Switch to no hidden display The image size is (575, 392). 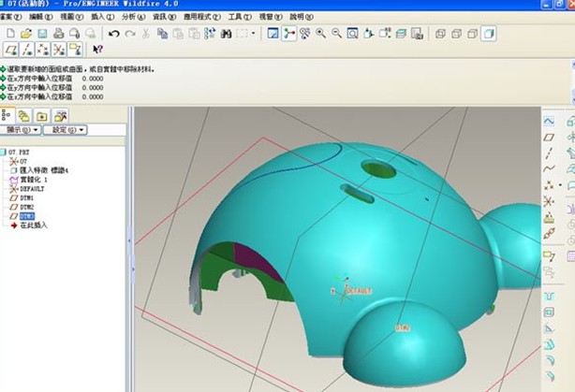point(472,34)
